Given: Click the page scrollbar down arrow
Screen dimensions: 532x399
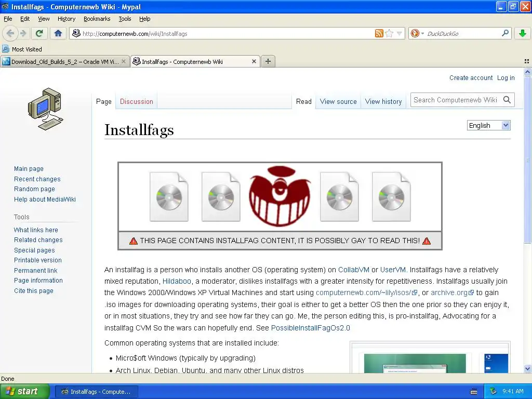Looking at the screenshot, I should tap(527, 369).
